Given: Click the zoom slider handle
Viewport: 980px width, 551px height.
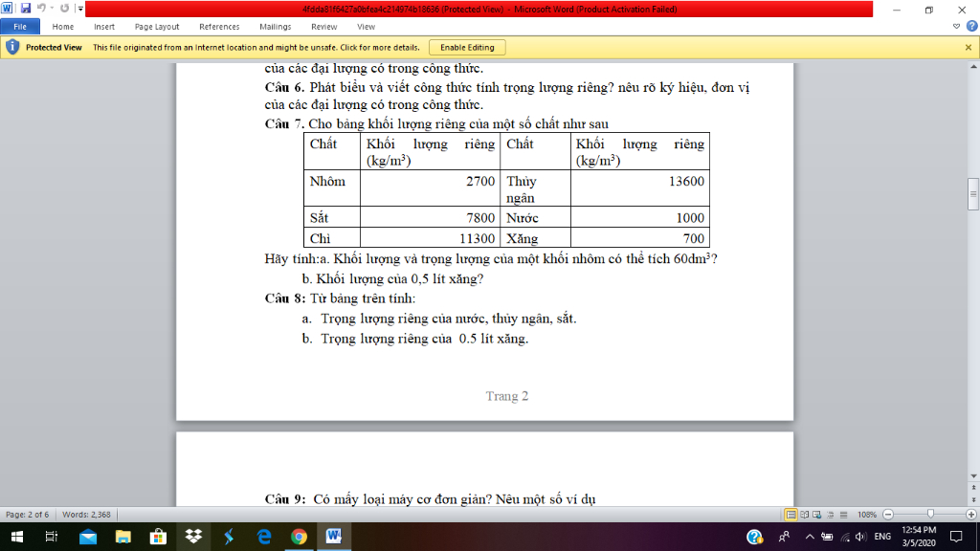Looking at the screenshot, I should coord(930,514).
